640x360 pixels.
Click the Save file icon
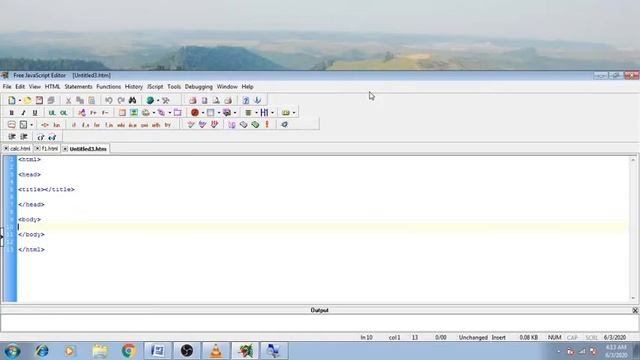pyautogui.click(x=39, y=100)
